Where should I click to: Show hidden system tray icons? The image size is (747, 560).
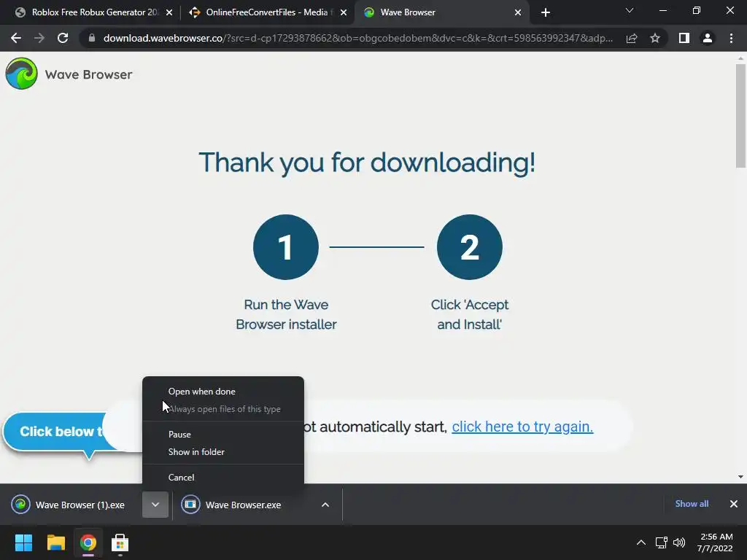641,542
